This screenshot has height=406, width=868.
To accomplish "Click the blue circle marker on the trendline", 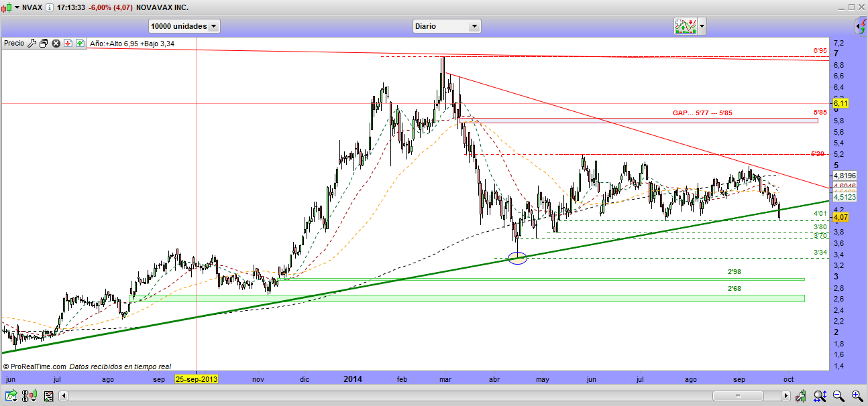I will pyautogui.click(x=517, y=258).
